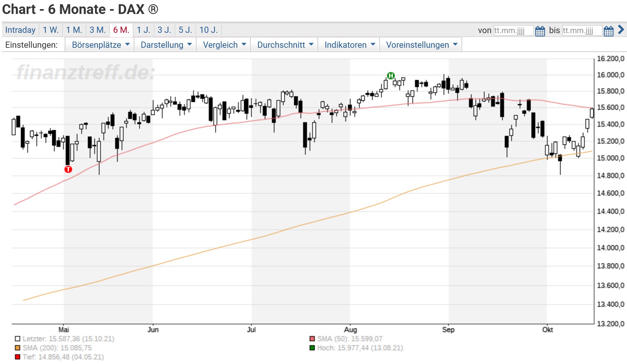Screen dimensions: 627x364
Task: Click the red Tief legend swatch
Action: coord(18,357)
